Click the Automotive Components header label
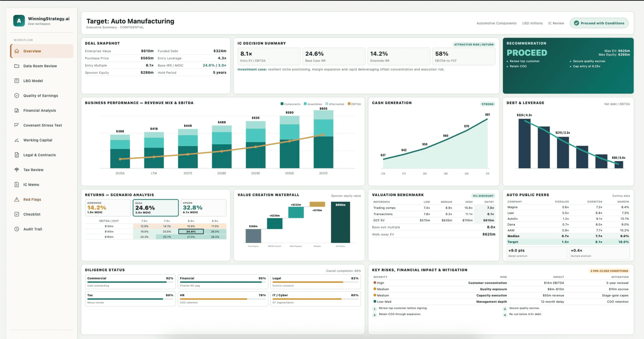The width and height of the screenshot is (644, 339). (496, 23)
